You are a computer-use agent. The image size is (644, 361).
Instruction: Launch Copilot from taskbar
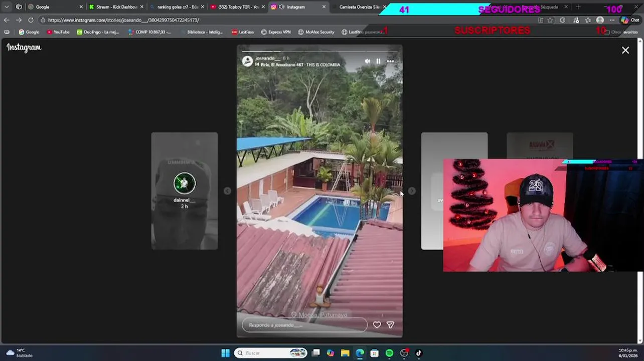coord(331,353)
